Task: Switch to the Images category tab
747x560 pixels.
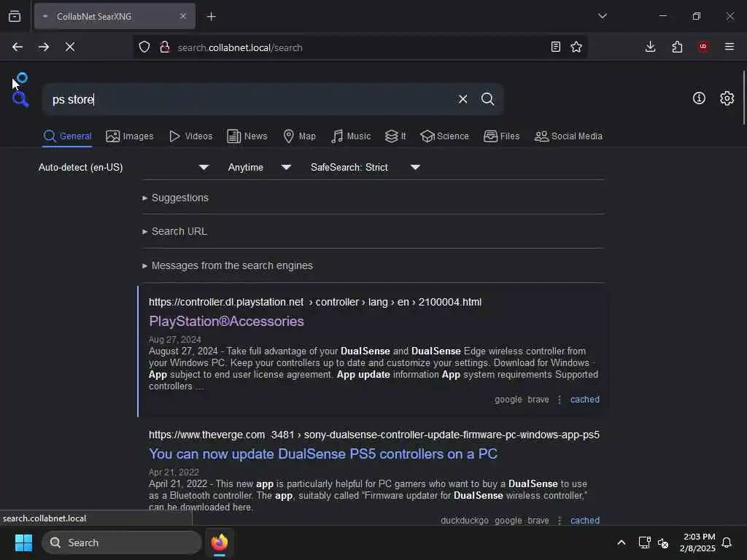Action: [130, 136]
